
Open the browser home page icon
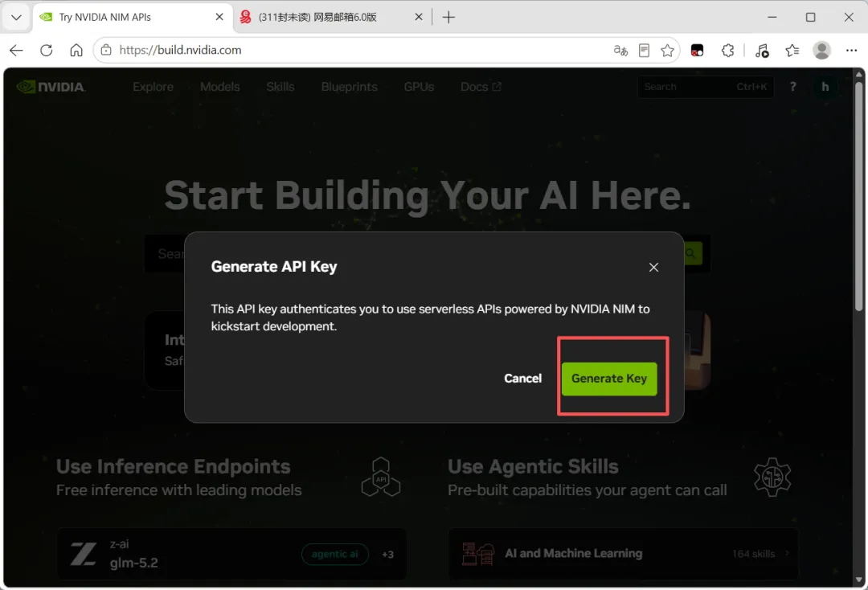pos(76,51)
